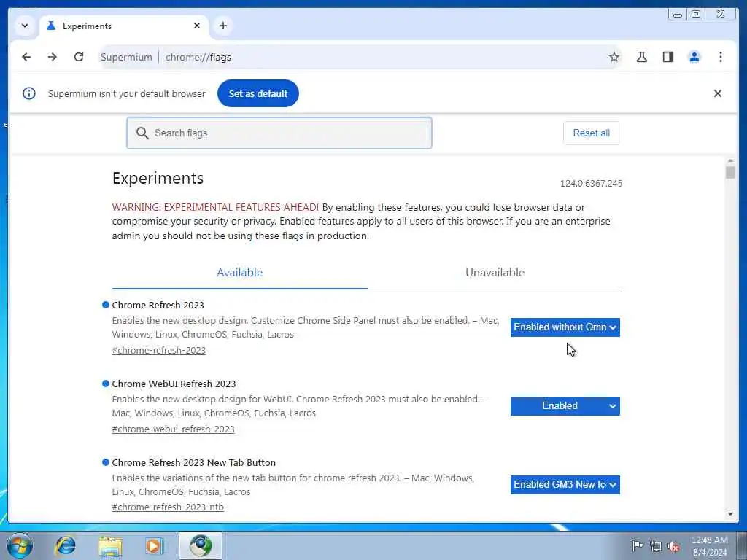The image size is (747, 560).
Task: Click the blue dot beside New Tab Button flag
Action: pyautogui.click(x=106, y=462)
